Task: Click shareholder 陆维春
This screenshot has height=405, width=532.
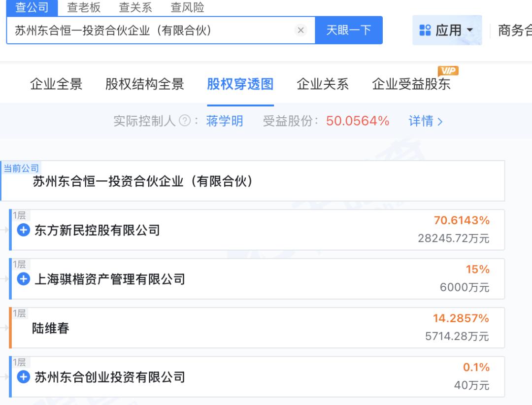Action: (51, 328)
